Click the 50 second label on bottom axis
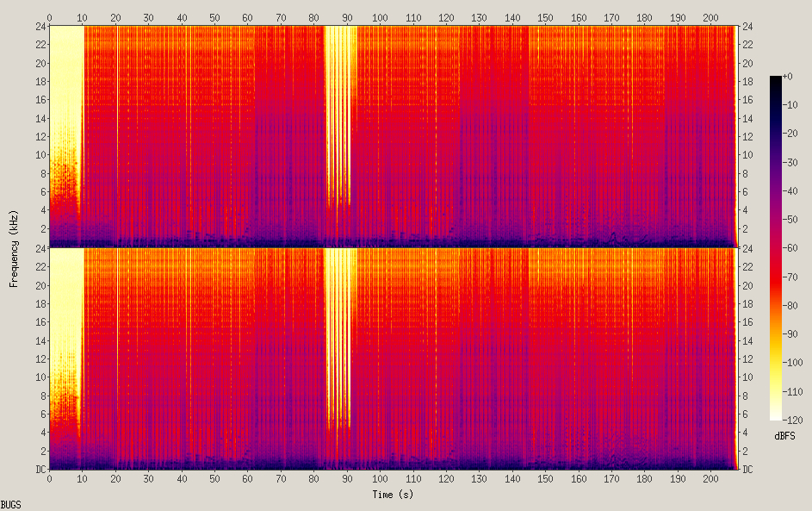The height and width of the screenshot is (511, 812). pos(214,479)
